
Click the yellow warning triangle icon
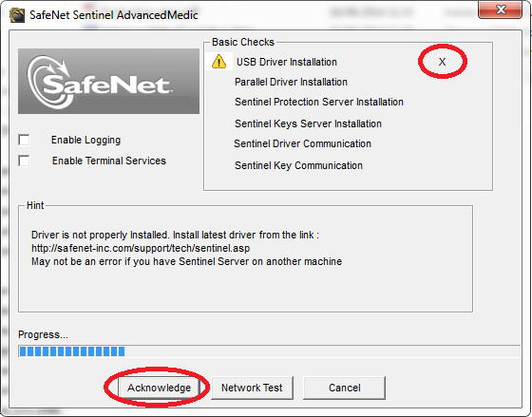click(218, 62)
